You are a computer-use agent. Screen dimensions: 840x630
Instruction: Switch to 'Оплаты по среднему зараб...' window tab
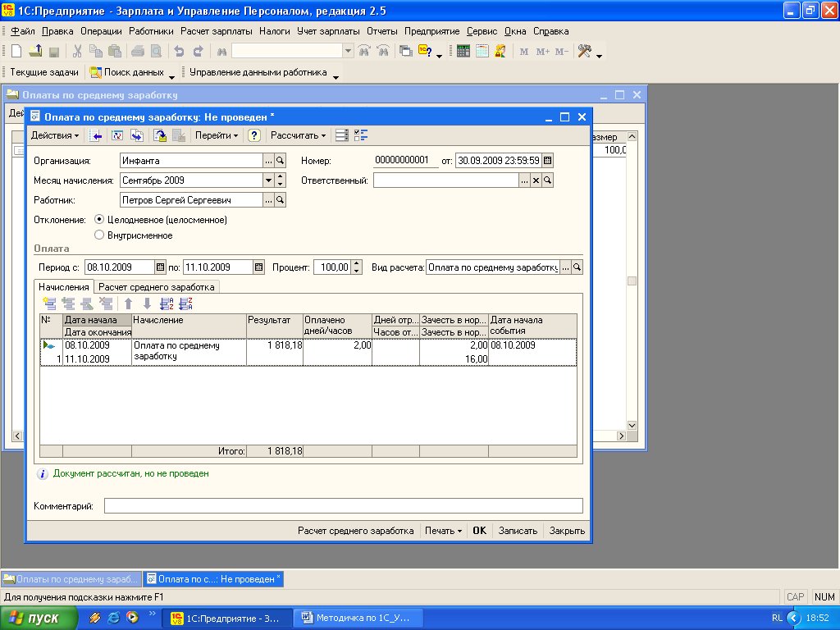[71, 579]
